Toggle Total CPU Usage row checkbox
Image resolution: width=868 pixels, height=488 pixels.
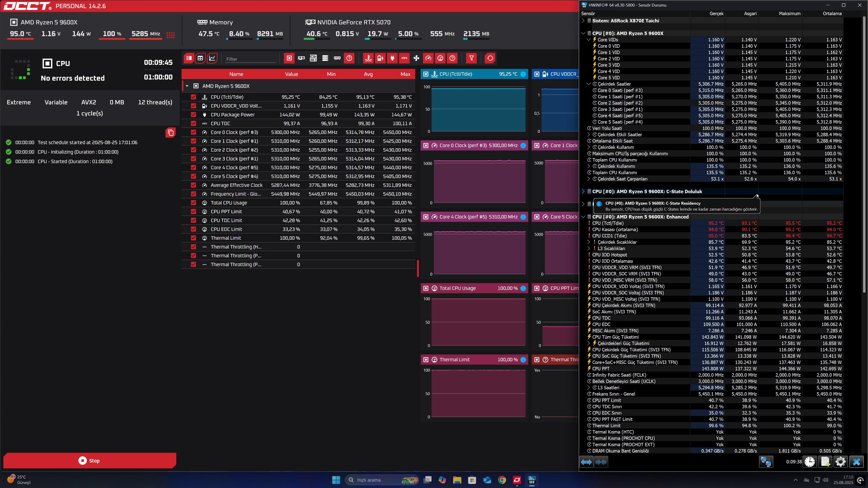pos(193,203)
